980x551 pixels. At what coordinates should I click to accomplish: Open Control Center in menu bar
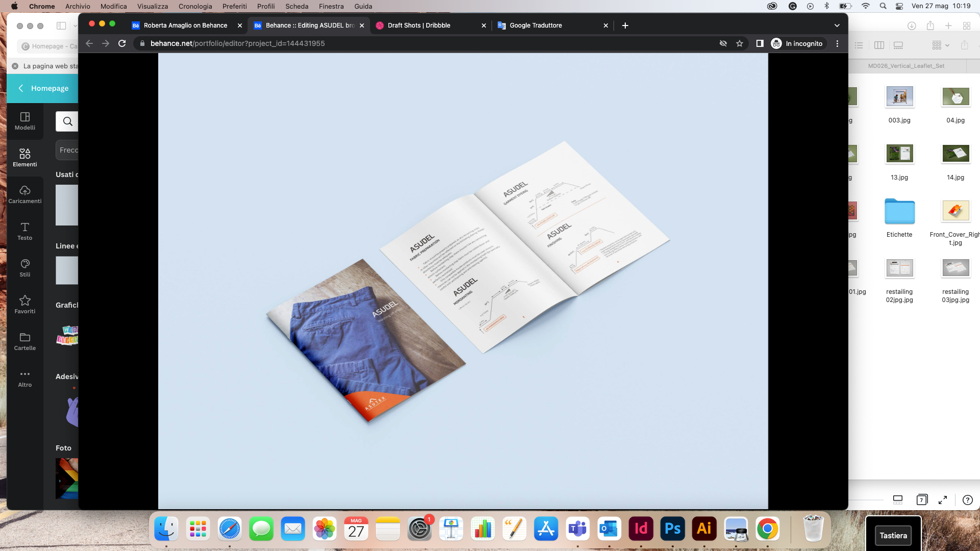click(899, 6)
